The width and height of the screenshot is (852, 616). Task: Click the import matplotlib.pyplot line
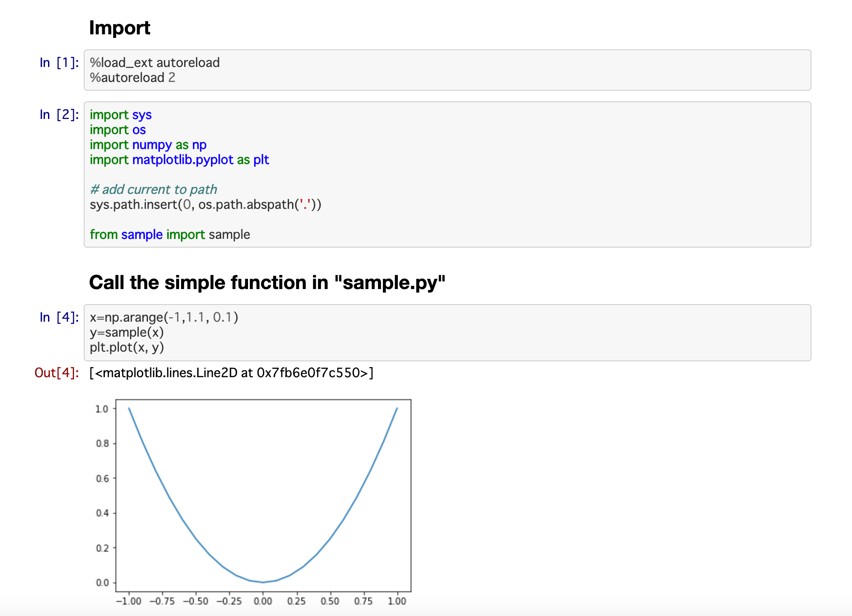179,160
